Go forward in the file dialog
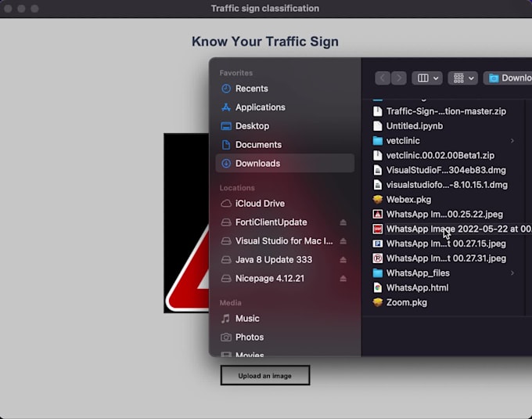The height and width of the screenshot is (419, 532). 399,78
